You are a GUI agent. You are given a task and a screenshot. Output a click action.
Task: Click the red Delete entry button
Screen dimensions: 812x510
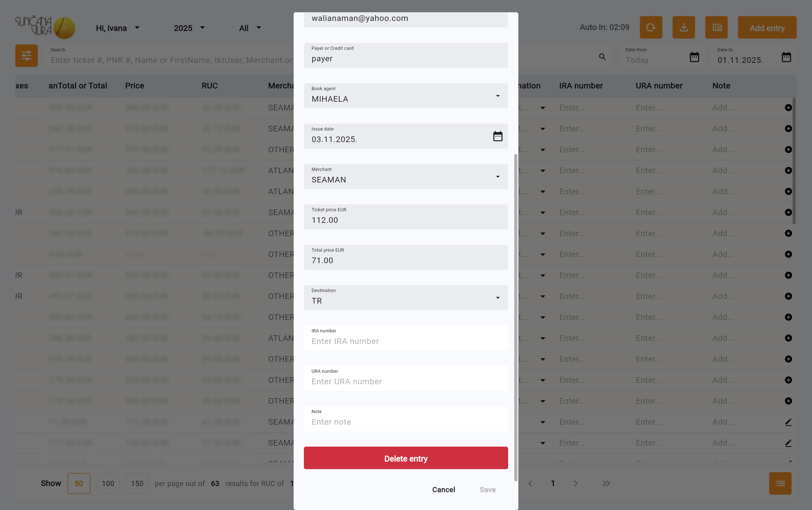coord(405,458)
